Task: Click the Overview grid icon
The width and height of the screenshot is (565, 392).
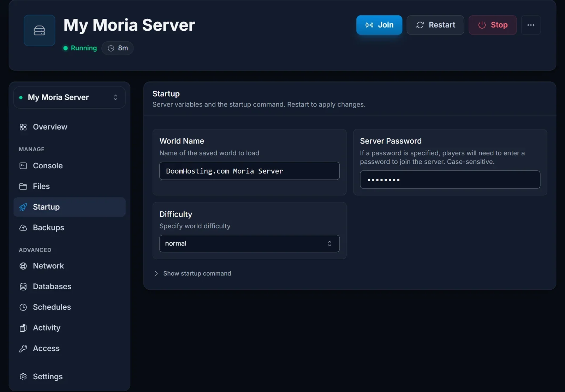Action: point(23,127)
